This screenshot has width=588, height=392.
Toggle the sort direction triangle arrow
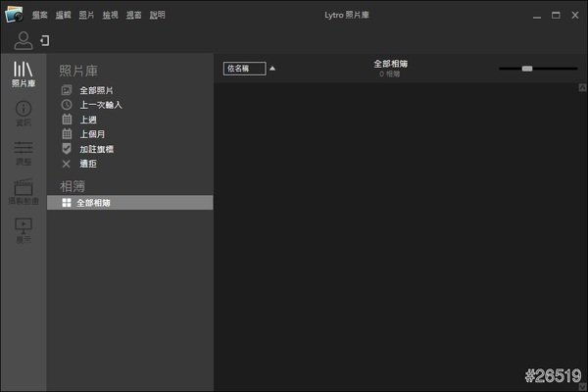[x=272, y=69]
